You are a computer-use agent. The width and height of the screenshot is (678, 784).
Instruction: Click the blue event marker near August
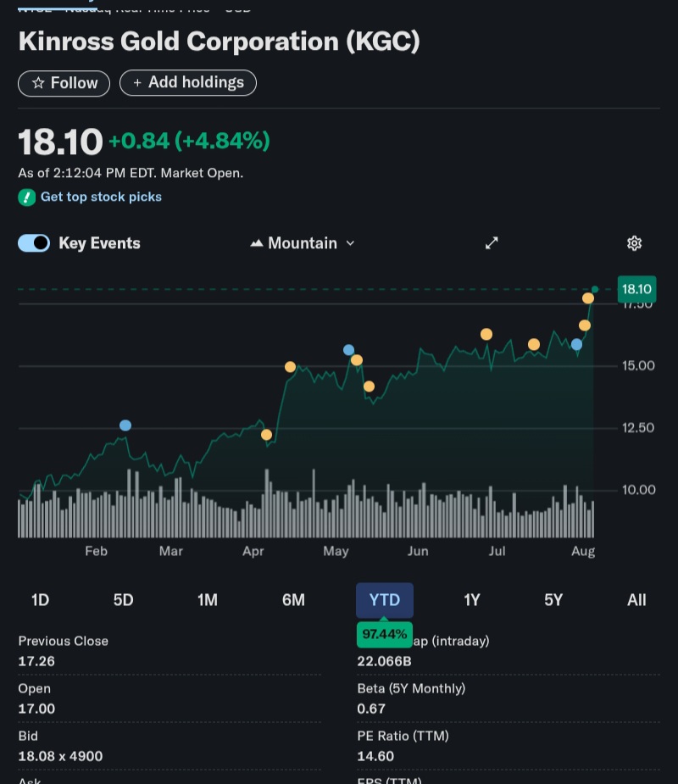pyautogui.click(x=576, y=344)
